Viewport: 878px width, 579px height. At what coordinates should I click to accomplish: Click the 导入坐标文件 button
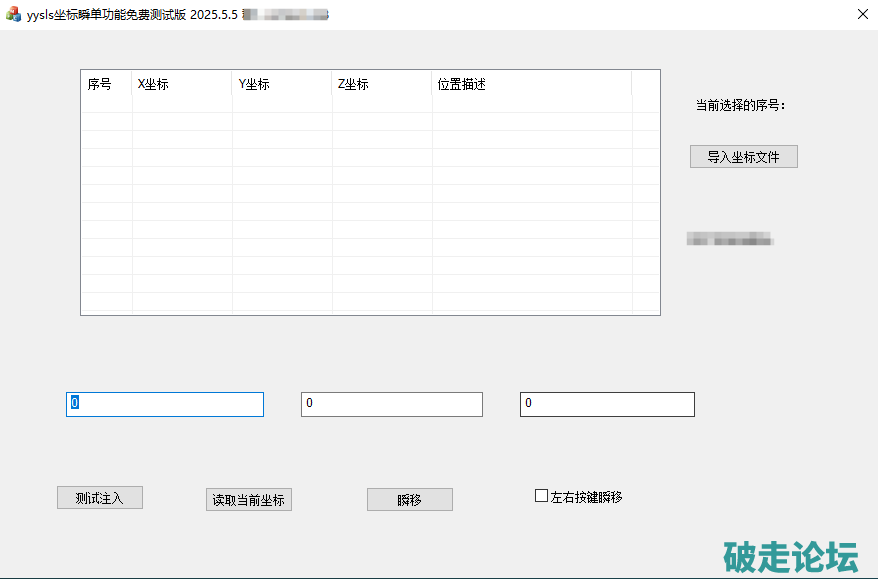[x=743, y=157]
